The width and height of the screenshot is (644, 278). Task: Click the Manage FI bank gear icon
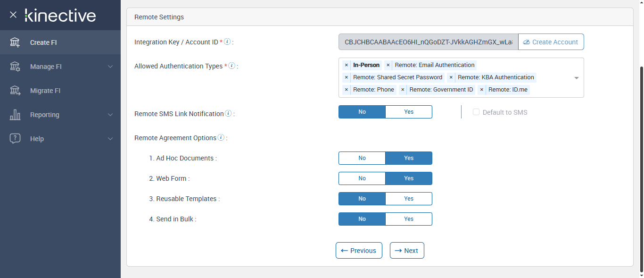[15, 67]
